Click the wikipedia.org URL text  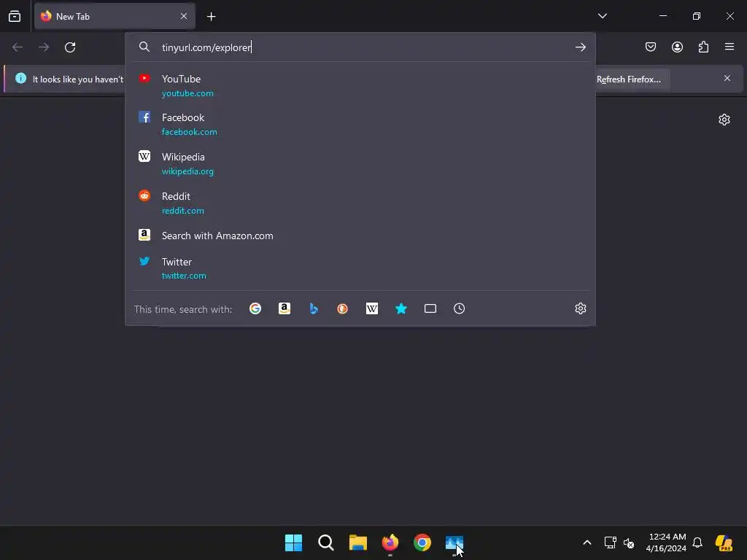click(187, 171)
